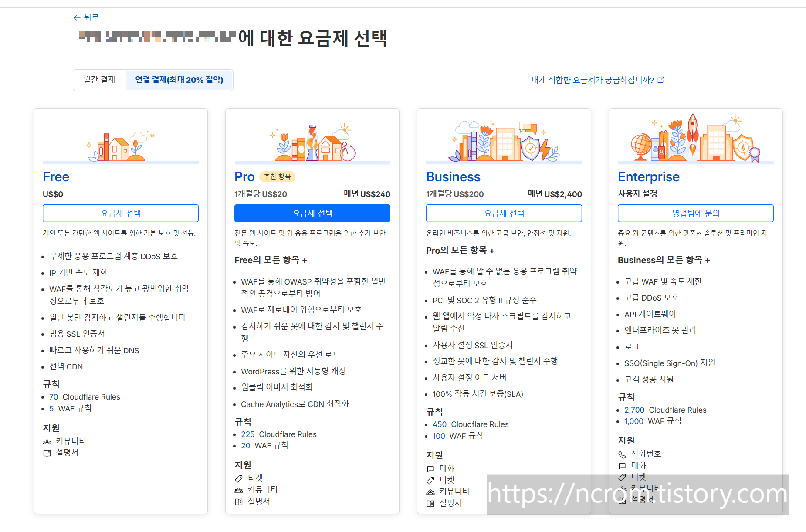Click community icon under Free 지원

(x=47, y=442)
